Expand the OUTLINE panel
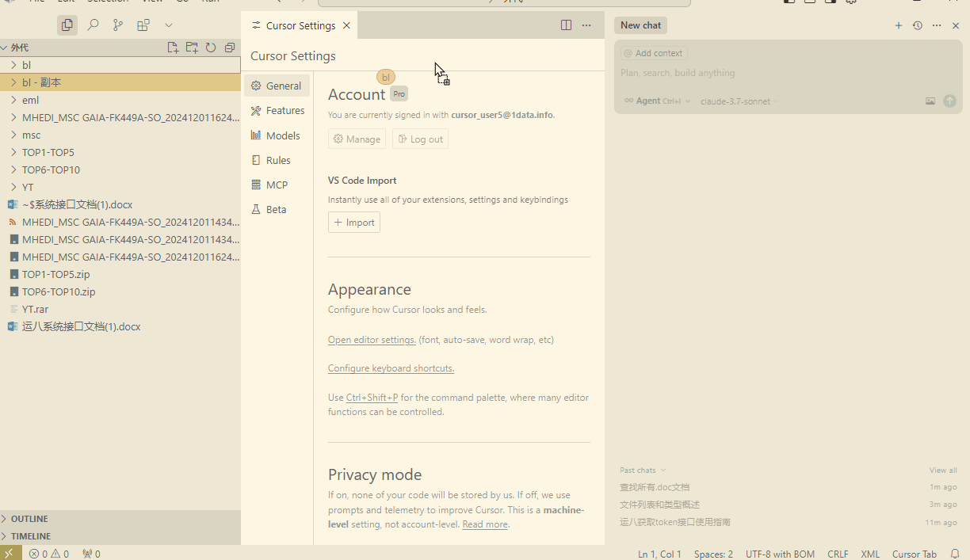Viewport: 970px width, 560px height. click(120, 519)
